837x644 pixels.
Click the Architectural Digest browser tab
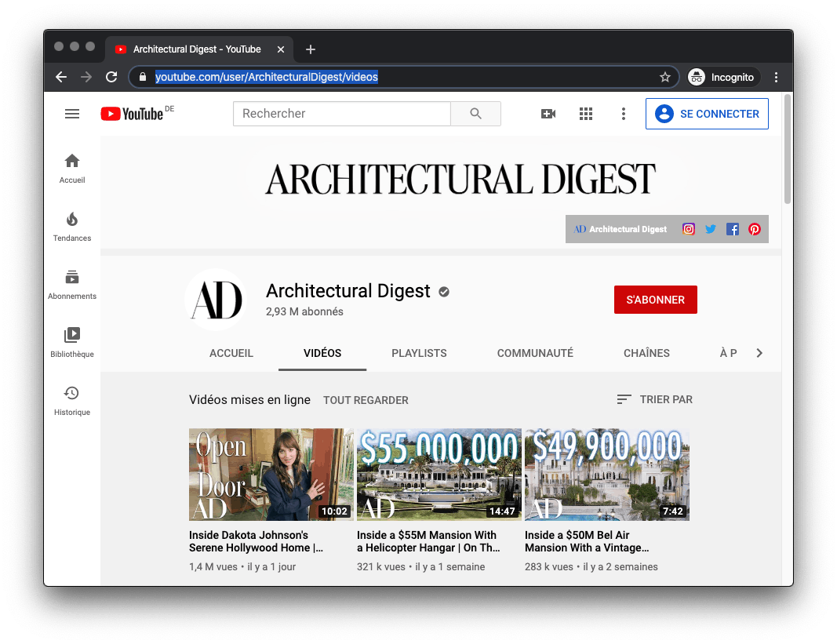click(198, 49)
